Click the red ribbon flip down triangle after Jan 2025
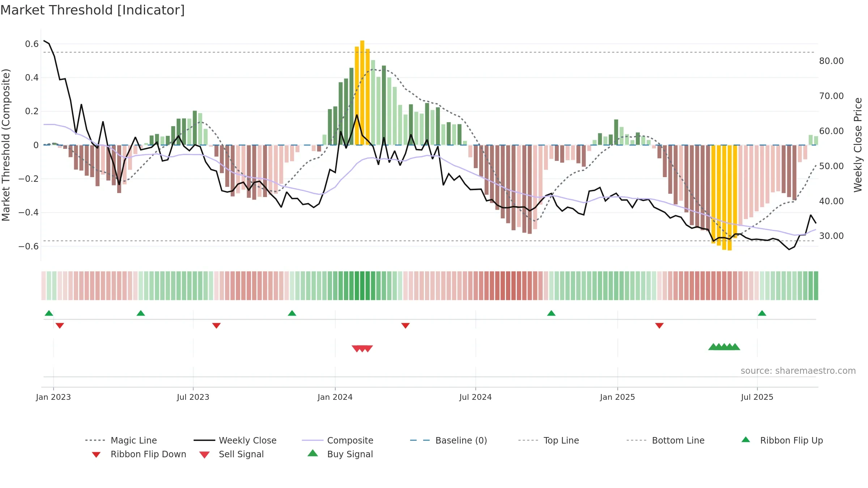868x488 pixels. tap(659, 326)
